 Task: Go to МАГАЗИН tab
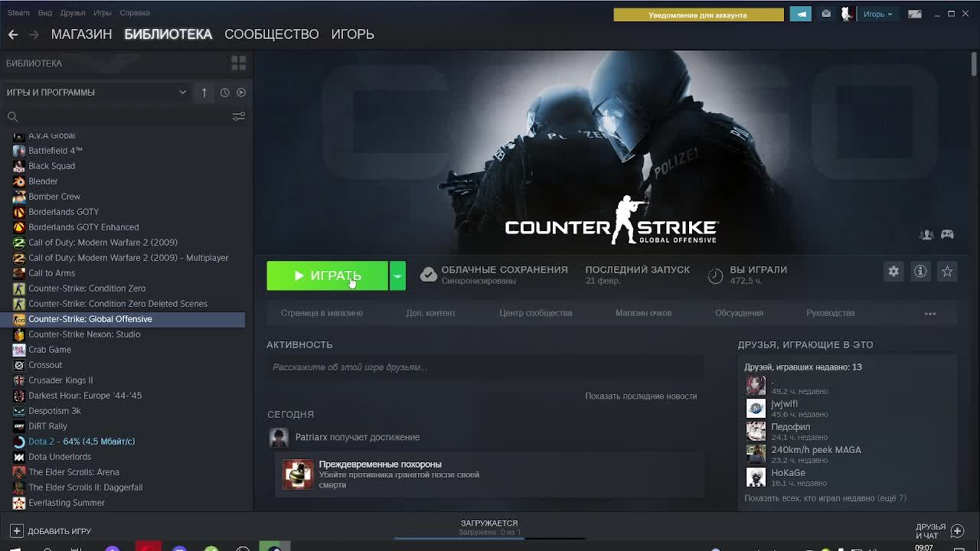point(81,34)
